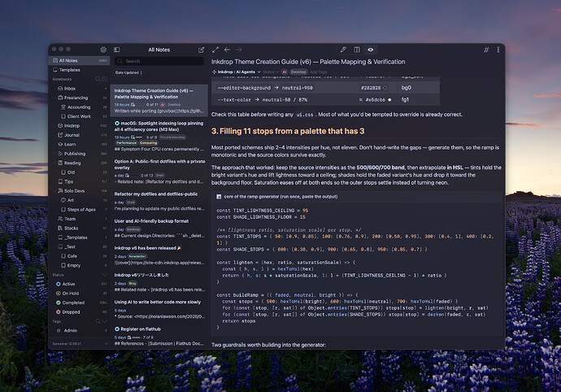561x392 pixels.
Task: Click the code block language icon
Action: pos(219,197)
